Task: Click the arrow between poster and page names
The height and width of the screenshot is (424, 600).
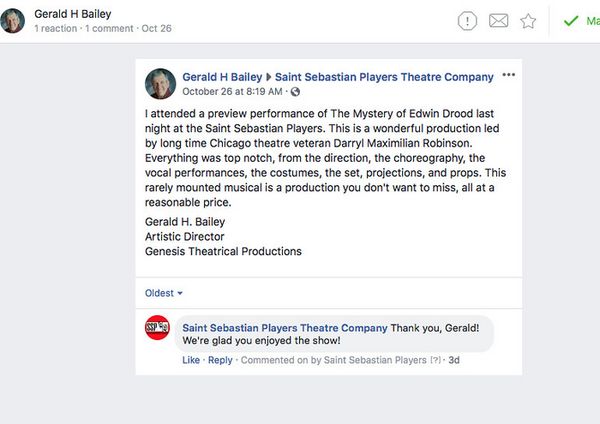Action: pos(268,77)
